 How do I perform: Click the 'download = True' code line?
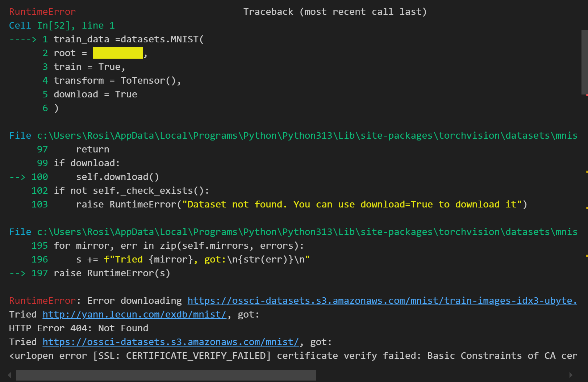[x=95, y=95]
